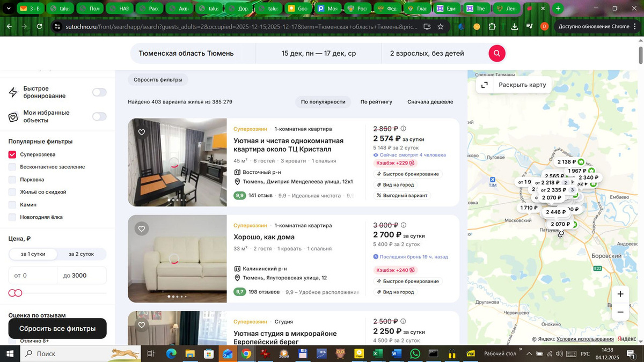Zoom out on the map
The width and height of the screenshot is (644, 362).
620,312
